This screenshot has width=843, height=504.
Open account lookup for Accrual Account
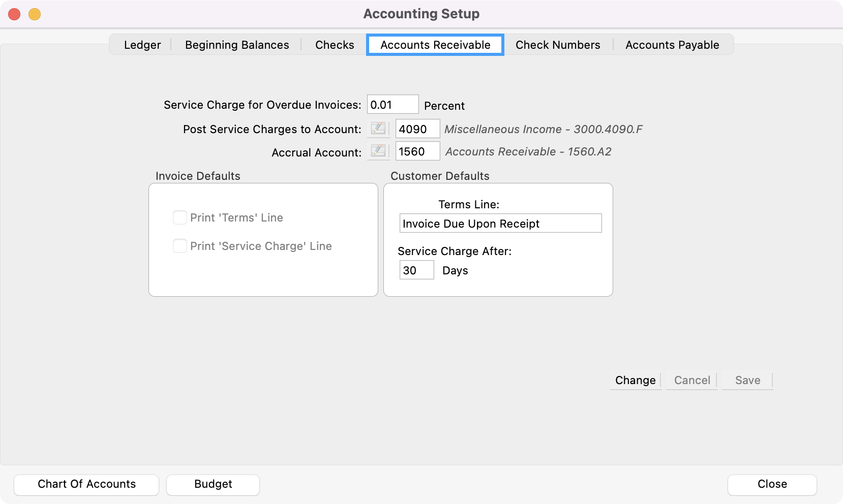tap(378, 151)
